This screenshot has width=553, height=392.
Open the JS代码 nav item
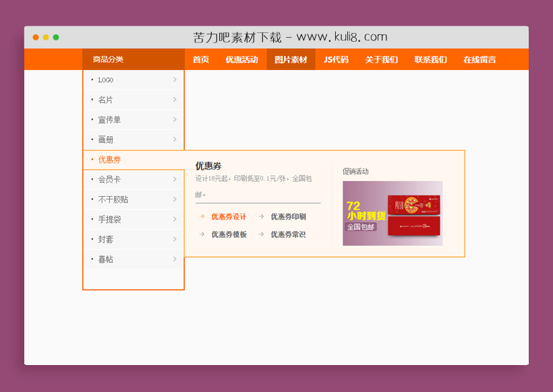click(335, 59)
